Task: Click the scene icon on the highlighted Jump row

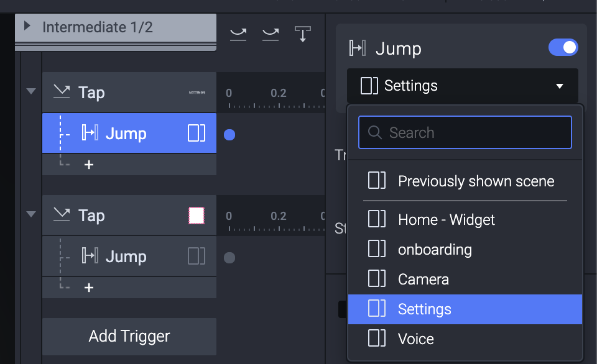Action: pyautogui.click(x=197, y=133)
